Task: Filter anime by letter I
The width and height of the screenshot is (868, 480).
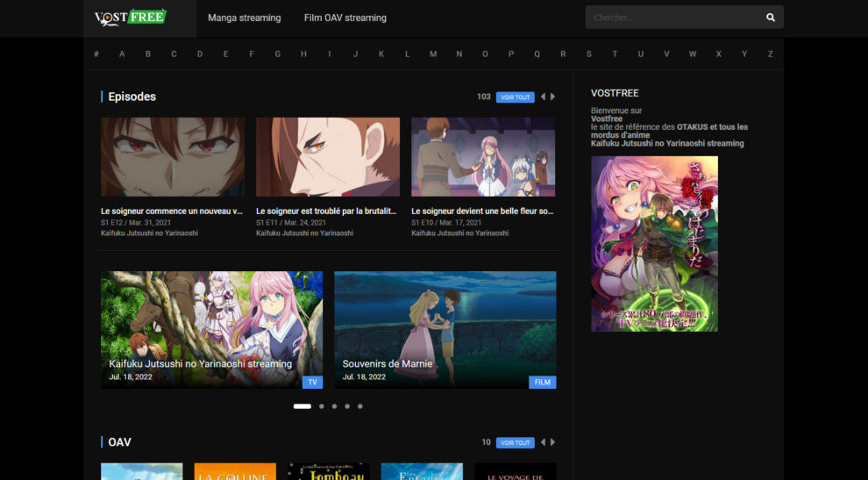Action: [x=330, y=54]
